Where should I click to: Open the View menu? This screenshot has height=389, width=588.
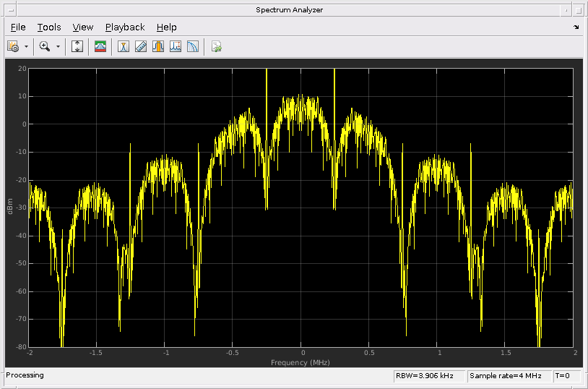[83, 27]
